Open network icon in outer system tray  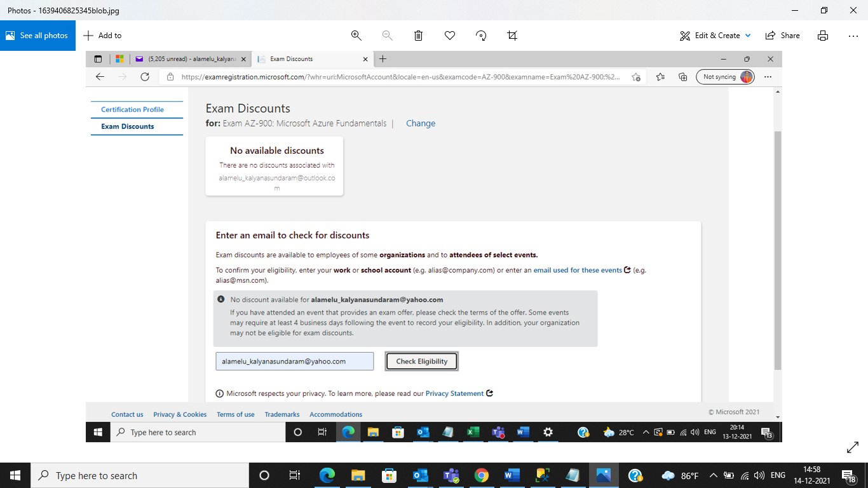point(744,475)
